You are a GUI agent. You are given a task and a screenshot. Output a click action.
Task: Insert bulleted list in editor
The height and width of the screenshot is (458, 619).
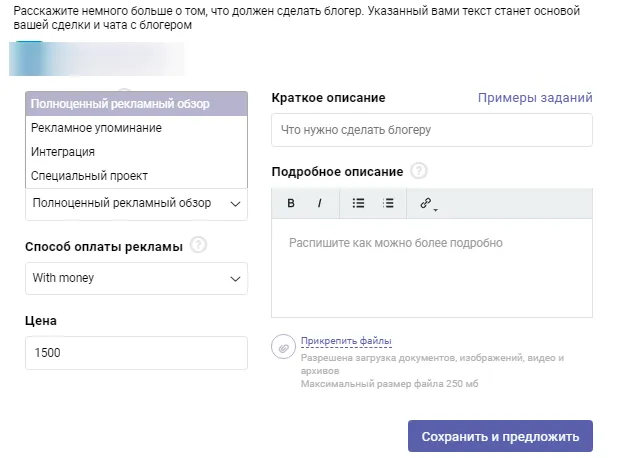pyautogui.click(x=358, y=203)
